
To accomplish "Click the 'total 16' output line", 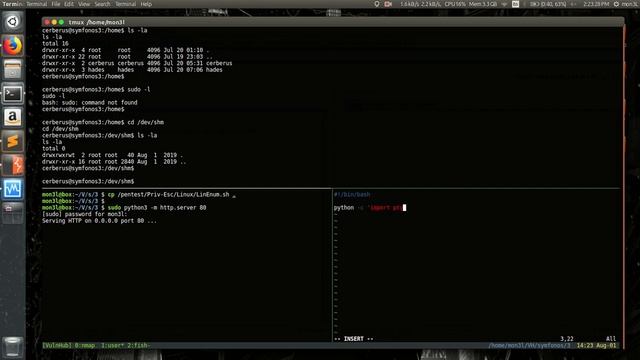I will click(55, 43).
